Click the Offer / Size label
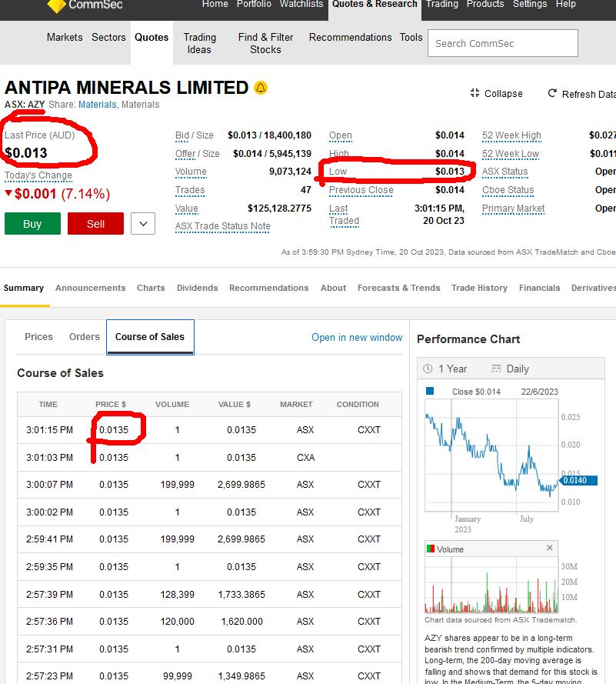The image size is (616, 684). pos(197,154)
